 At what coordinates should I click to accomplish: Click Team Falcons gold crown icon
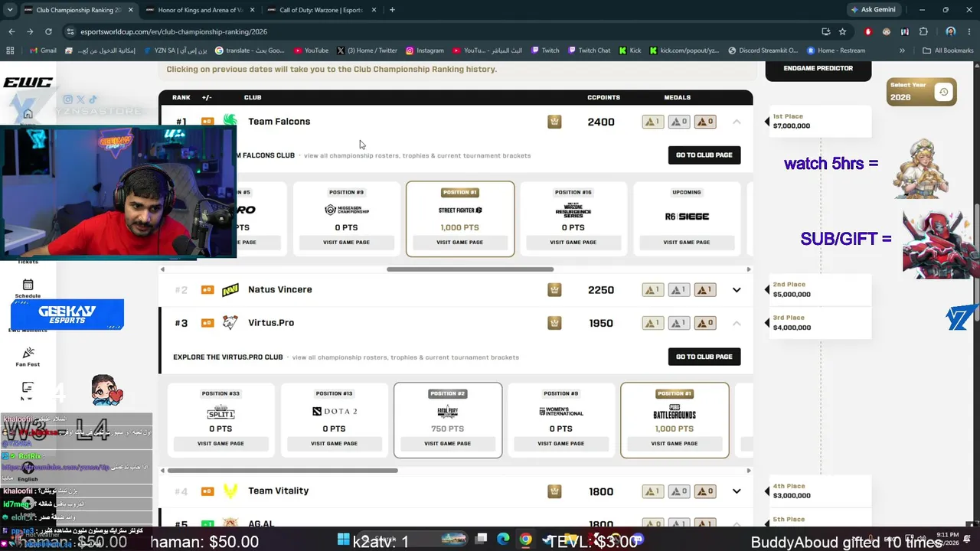554,122
